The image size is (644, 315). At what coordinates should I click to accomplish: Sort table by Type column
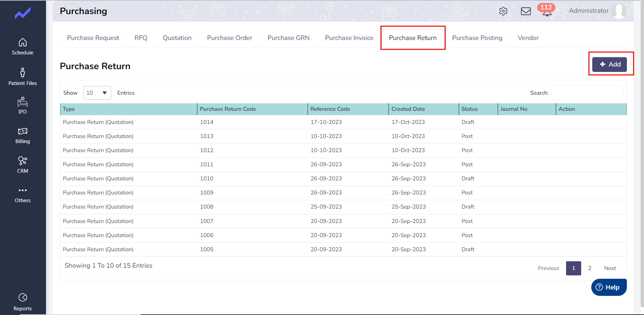[x=128, y=109]
